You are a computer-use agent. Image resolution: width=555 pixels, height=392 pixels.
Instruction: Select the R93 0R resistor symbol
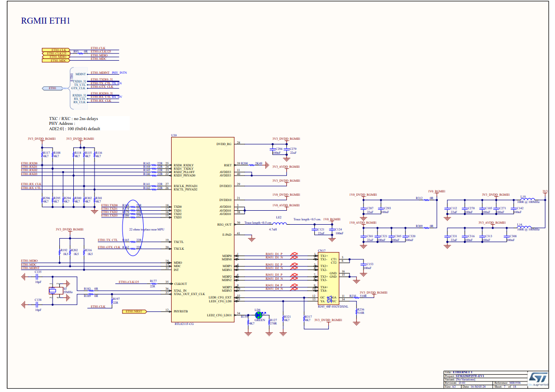tap(81, 54)
